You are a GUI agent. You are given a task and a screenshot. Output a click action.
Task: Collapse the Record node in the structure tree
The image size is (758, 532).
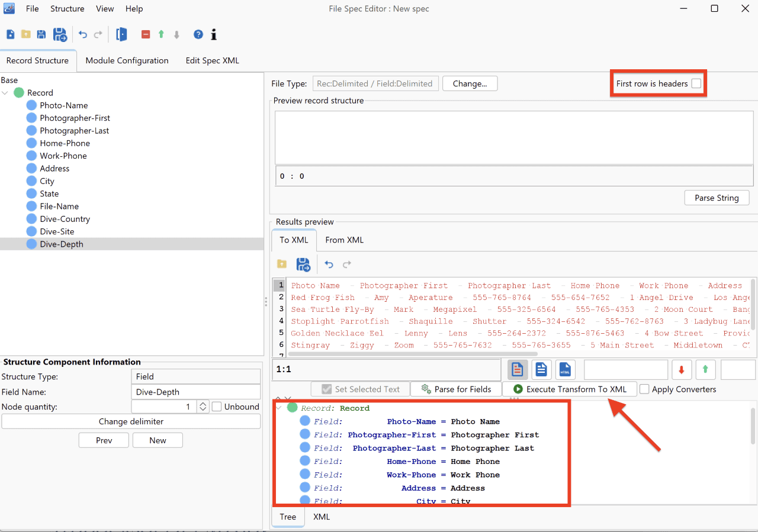tap(5, 93)
